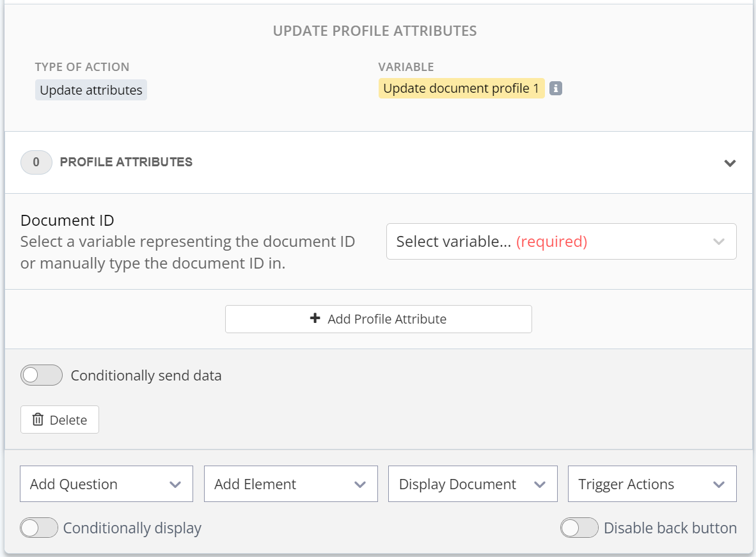Image resolution: width=756 pixels, height=557 pixels.
Task: Open the Trigger Actions dropdown
Action: pos(652,483)
